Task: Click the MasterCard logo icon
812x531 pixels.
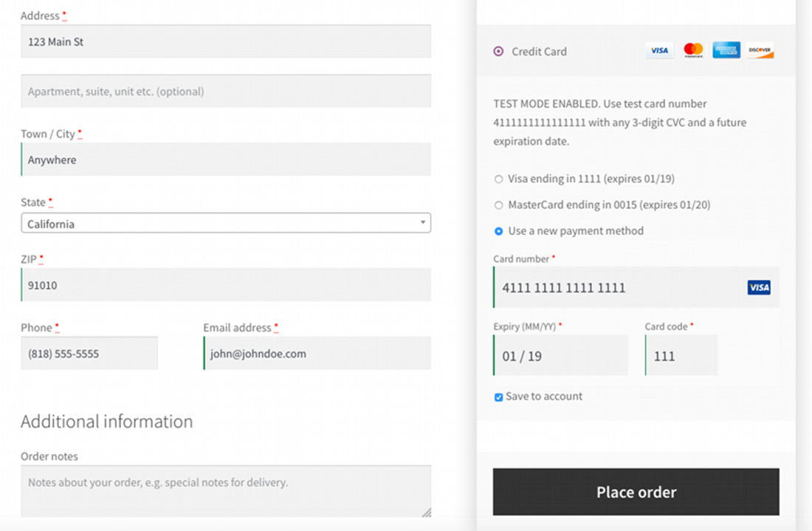Action: pyautogui.click(x=693, y=51)
